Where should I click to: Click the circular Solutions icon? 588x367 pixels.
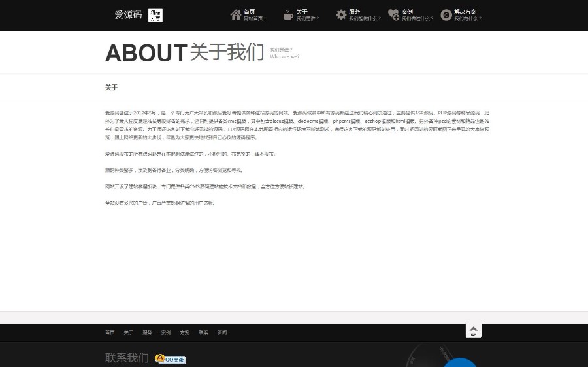[x=446, y=15]
